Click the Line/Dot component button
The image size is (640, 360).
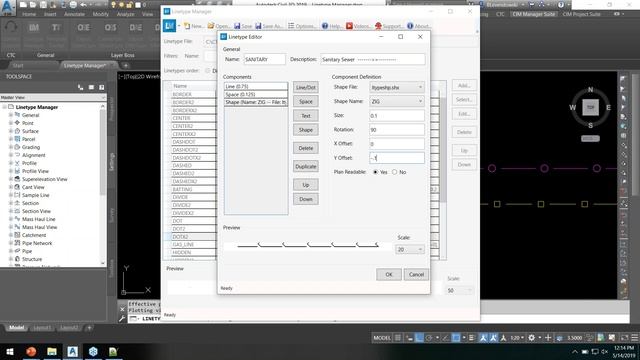306,87
